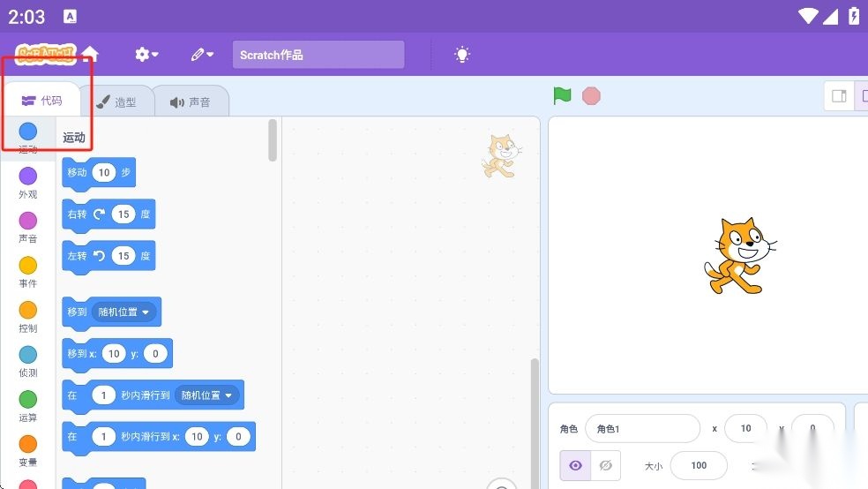Select the 控制 control category
868x489 pixels.
point(27,318)
